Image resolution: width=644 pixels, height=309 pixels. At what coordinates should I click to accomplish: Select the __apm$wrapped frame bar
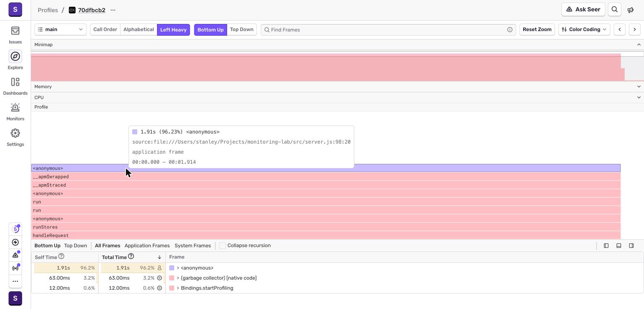326,177
